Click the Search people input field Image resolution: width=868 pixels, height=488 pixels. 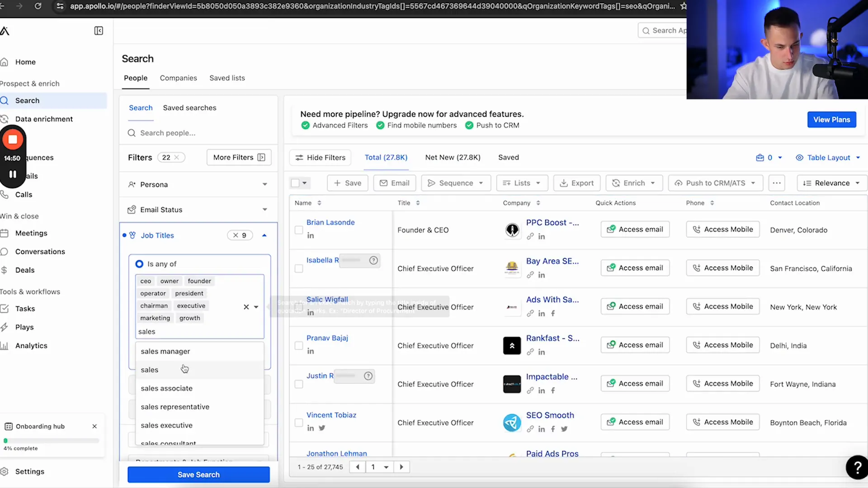click(x=198, y=133)
